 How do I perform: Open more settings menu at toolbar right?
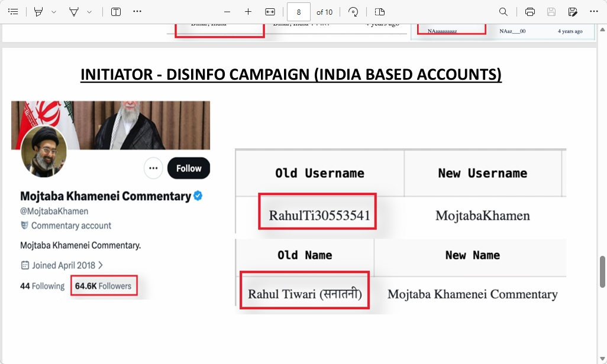coord(594,12)
